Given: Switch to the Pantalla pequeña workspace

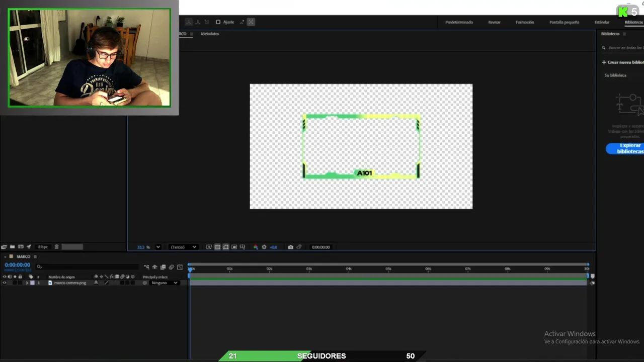Looking at the screenshot, I should pos(564,22).
